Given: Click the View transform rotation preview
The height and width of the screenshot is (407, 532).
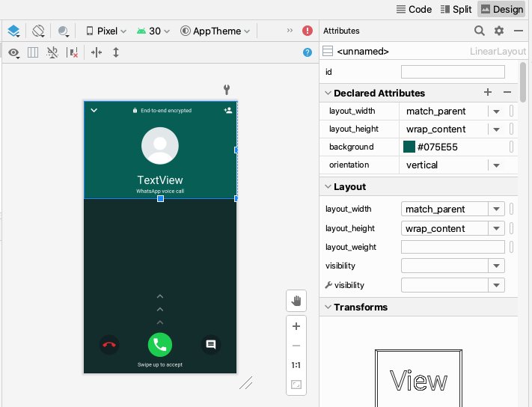Looking at the screenshot, I should (418, 378).
